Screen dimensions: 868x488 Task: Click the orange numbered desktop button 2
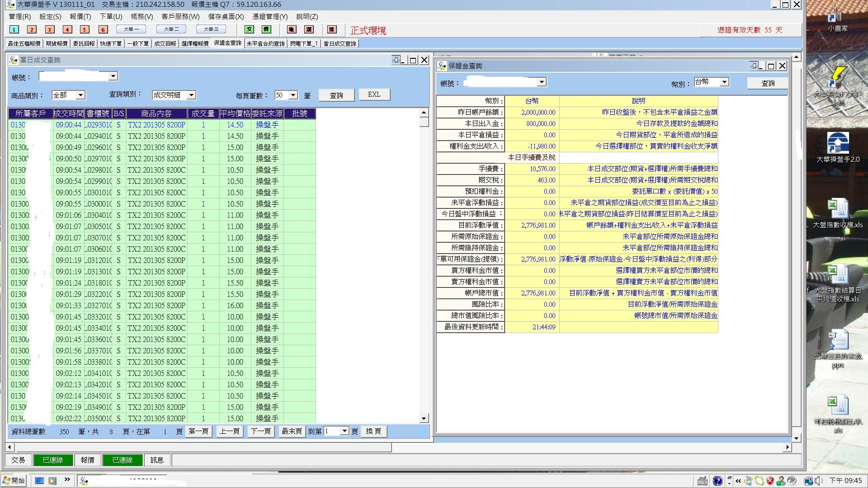click(32, 29)
